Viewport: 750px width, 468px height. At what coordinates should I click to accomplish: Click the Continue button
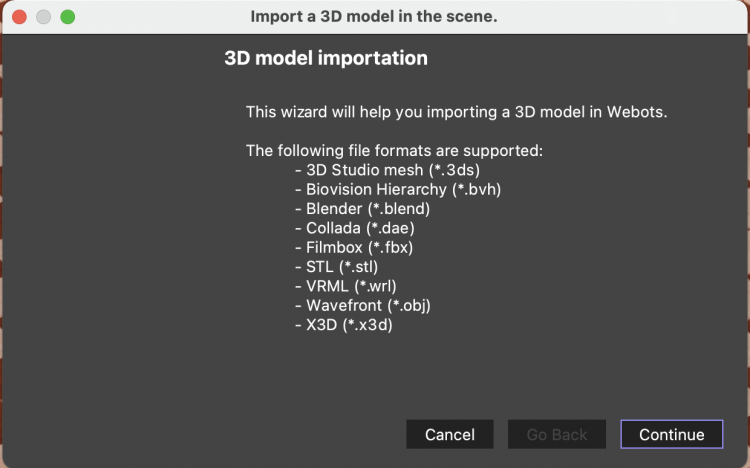point(672,434)
